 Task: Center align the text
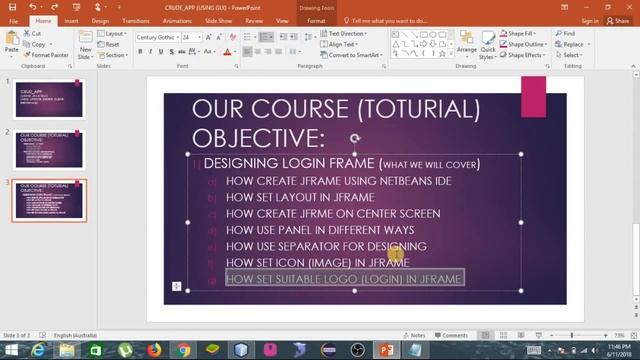(258, 51)
